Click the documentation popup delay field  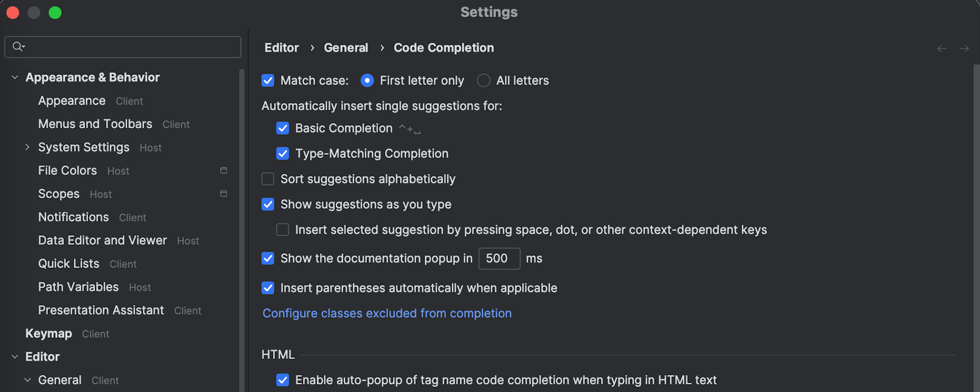[499, 258]
